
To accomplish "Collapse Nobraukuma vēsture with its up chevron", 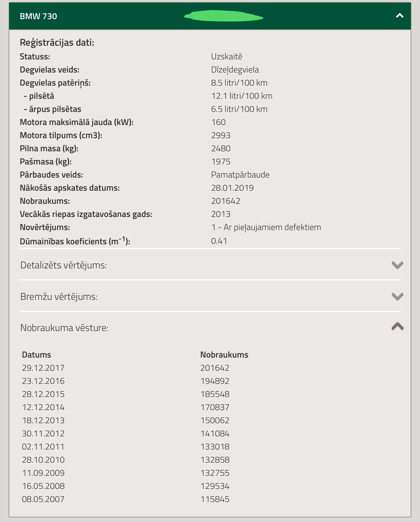I will click(397, 326).
